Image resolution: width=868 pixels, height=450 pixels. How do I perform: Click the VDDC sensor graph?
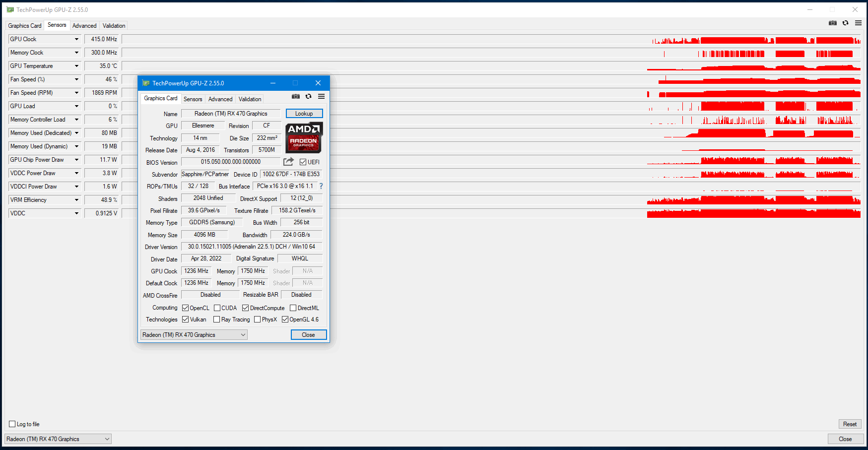(x=491, y=213)
